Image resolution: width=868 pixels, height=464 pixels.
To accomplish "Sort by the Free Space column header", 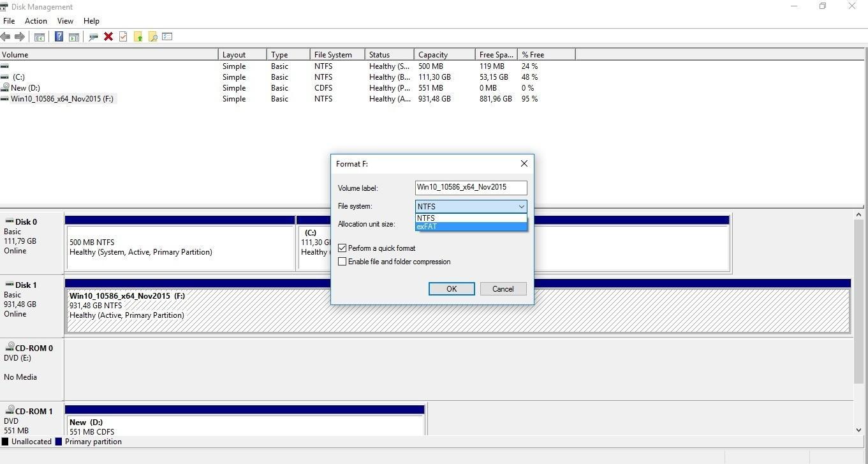I will [496, 55].
